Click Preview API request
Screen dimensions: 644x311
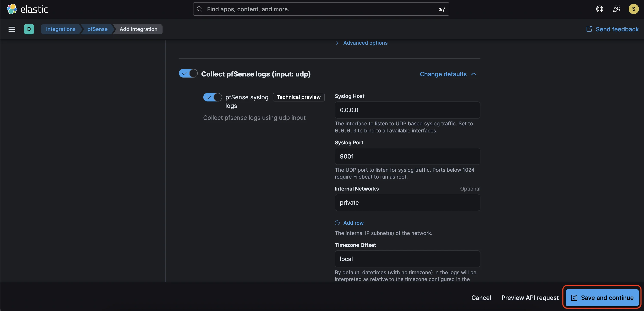(530, 298)
